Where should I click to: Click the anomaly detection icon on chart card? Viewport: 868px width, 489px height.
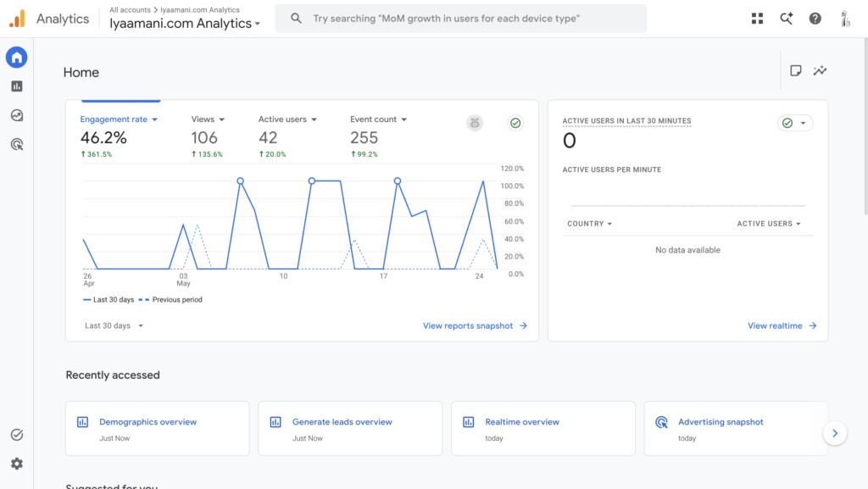point(475,123)
